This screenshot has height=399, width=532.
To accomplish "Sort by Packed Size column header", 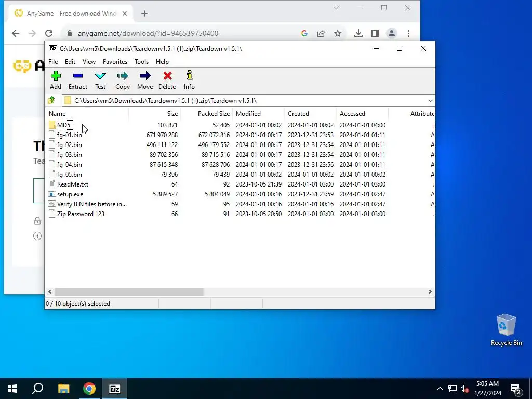I will [206, 114].
